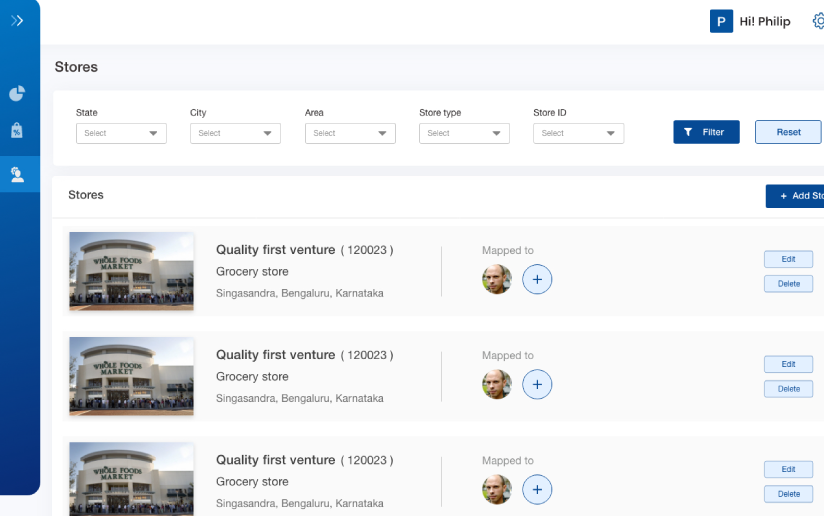Click the blue P profile avatar
The width and height of the screenshot is (824, 516).
pos(721,21)
